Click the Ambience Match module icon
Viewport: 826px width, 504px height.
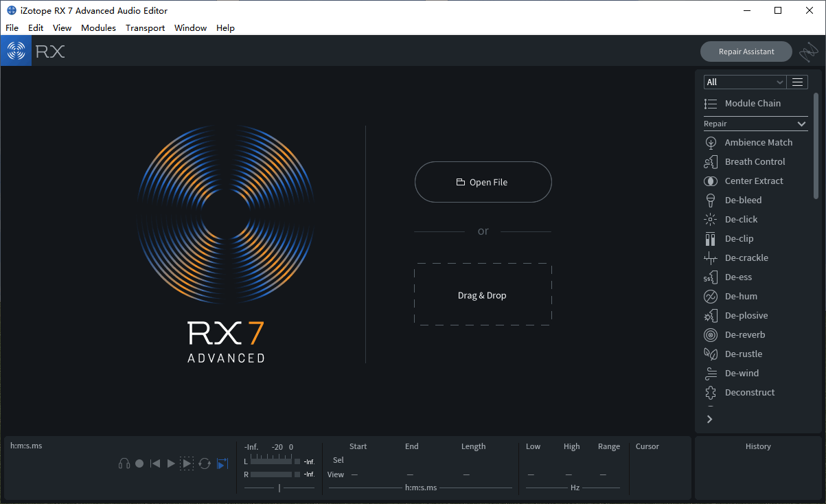(711, 143)
